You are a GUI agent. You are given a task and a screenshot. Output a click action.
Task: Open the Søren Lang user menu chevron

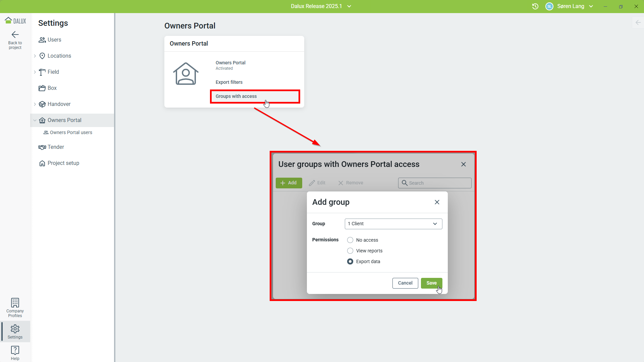pos(591,6)
